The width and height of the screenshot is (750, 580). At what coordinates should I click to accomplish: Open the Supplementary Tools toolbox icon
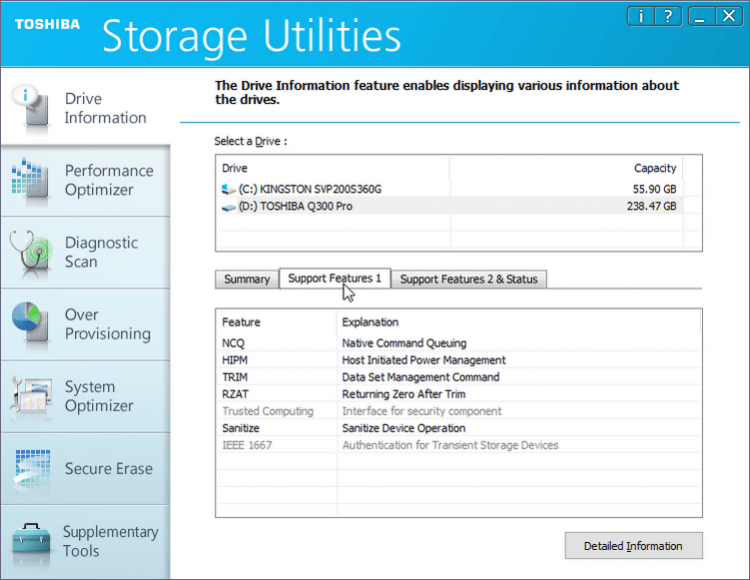pos(30,541)
